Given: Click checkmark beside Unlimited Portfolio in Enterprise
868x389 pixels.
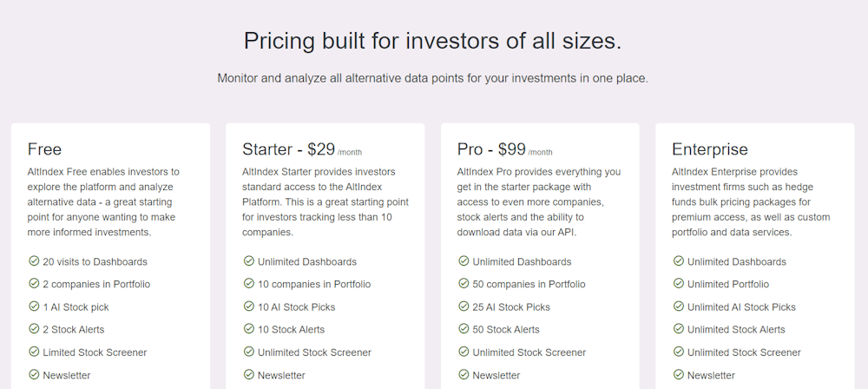Looking at the screenshot, I should tap(678, 284).
